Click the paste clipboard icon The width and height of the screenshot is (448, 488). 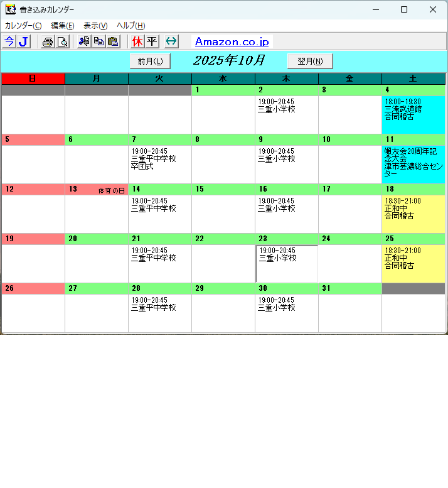click(113, 41)
